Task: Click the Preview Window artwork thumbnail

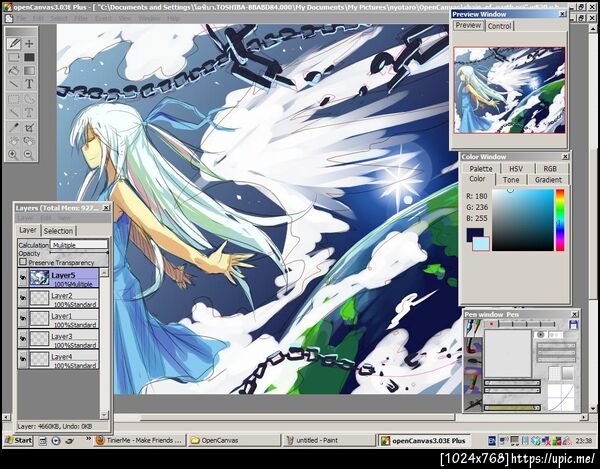Action: pyautogui.click(x=509, y=90)
